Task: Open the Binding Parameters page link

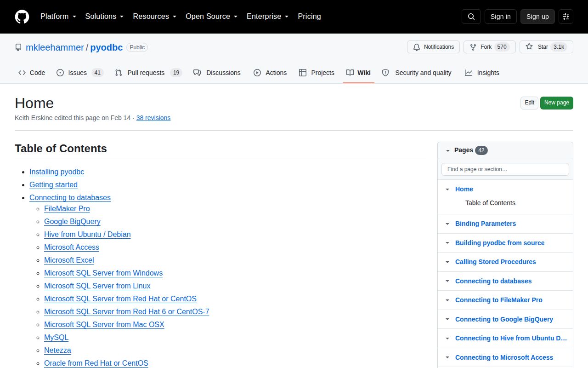Action: 486,224
